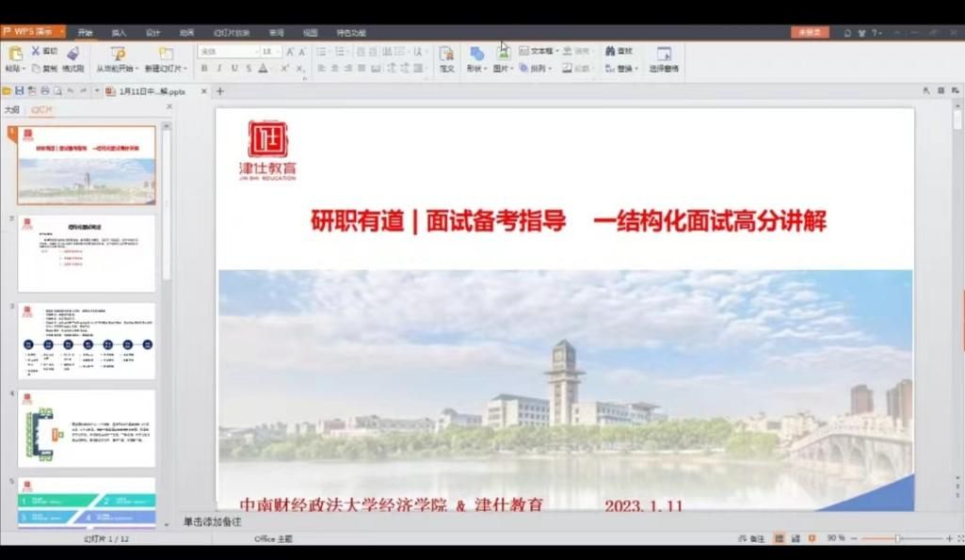Click the Save icon in quick access bar
The height and width of the screenshot is (560, 965).
(19, 91)
